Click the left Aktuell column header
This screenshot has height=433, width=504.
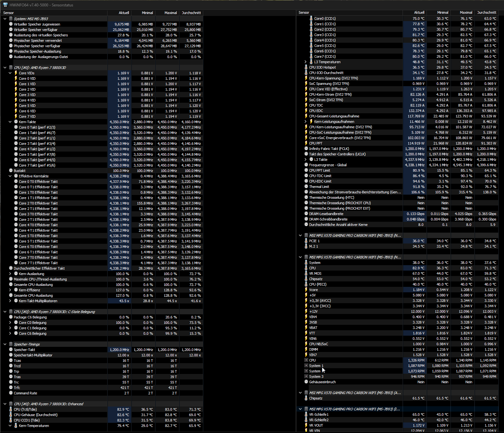(x=119, y=13)
